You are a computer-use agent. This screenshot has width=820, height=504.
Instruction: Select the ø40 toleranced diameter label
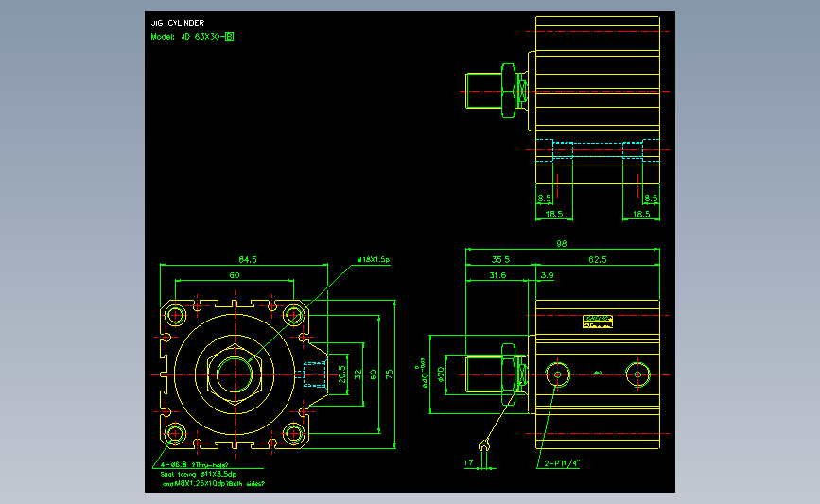coord(423,374)
